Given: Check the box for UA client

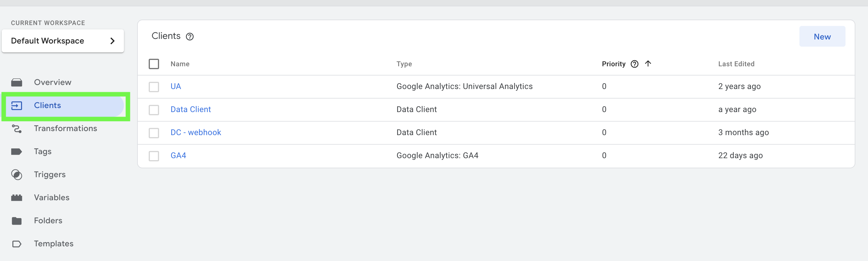Looking at the screenshot, I should 154,87.
